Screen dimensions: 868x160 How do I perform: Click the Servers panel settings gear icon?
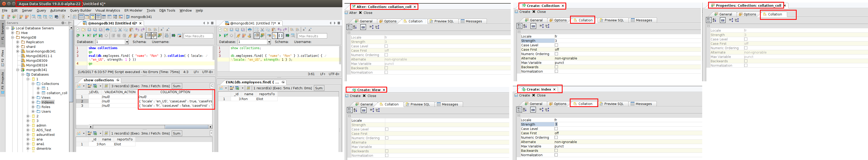click(x=63, y=23)
